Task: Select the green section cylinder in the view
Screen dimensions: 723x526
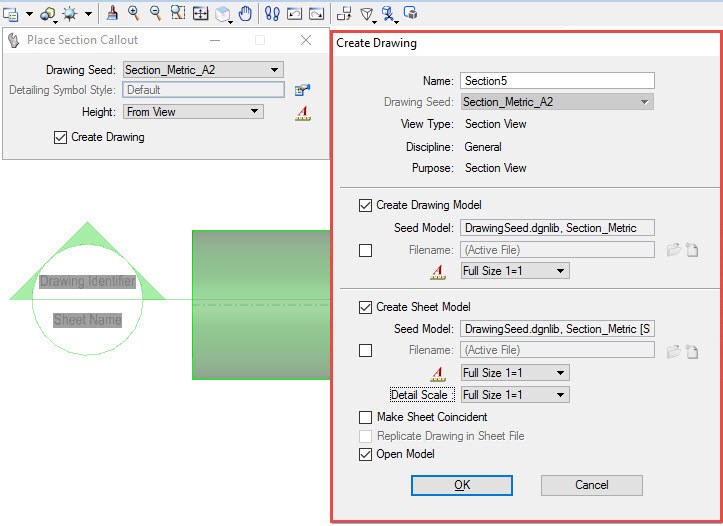Action: [x=261, y=305]
